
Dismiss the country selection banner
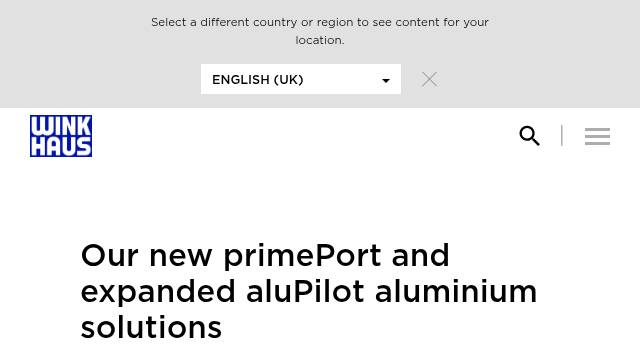click(x=429, y=79)
